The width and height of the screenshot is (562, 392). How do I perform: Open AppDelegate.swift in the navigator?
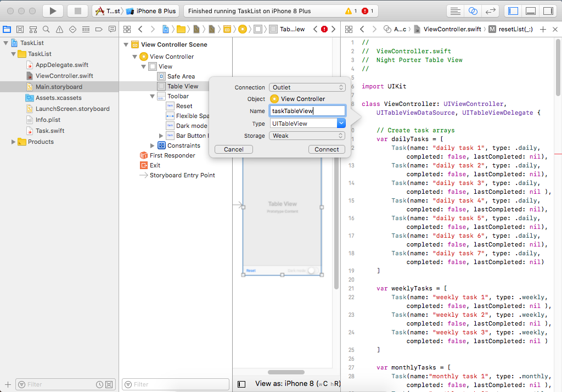point(61,65)
